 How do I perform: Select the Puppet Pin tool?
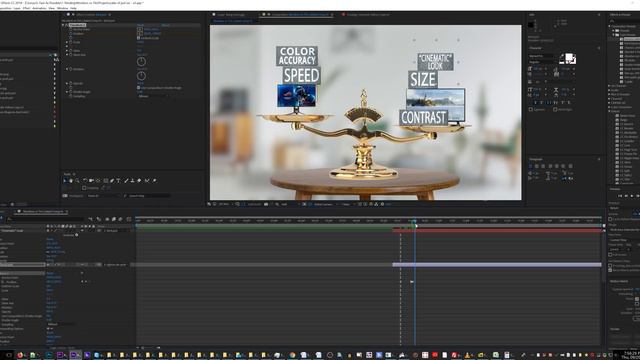click(155, 180)
